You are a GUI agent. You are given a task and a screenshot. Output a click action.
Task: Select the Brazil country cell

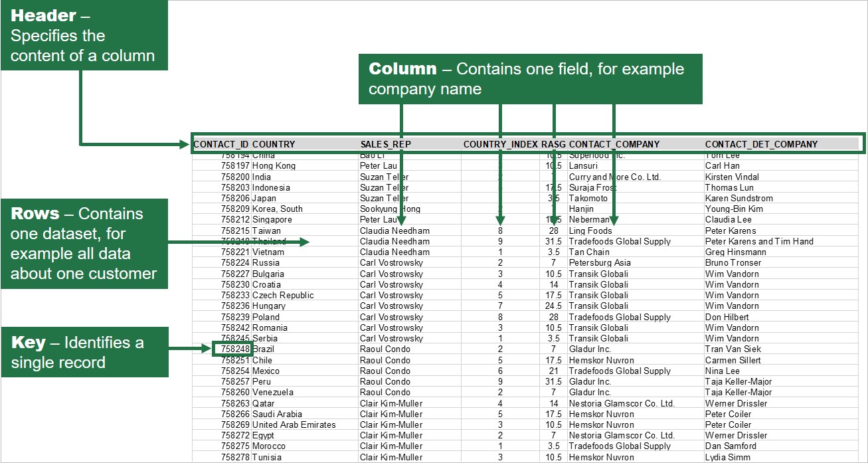[263, 349]
